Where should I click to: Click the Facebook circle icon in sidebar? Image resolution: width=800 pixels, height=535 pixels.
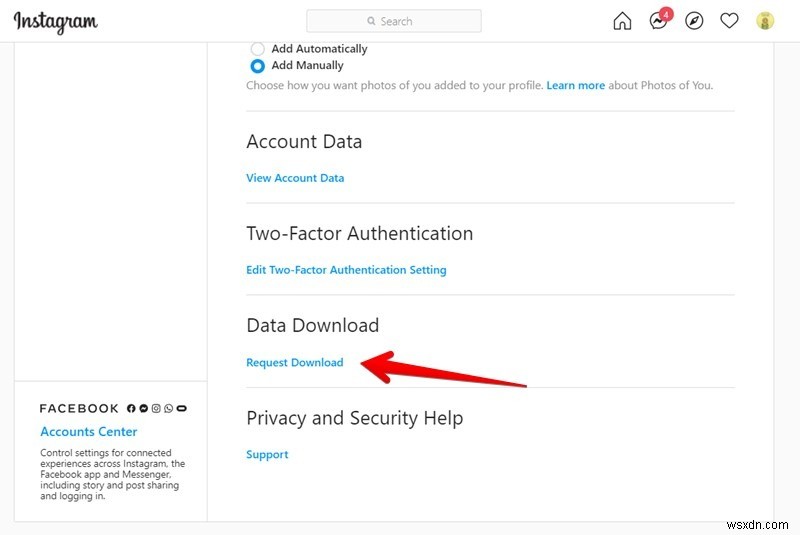(131, 408)
